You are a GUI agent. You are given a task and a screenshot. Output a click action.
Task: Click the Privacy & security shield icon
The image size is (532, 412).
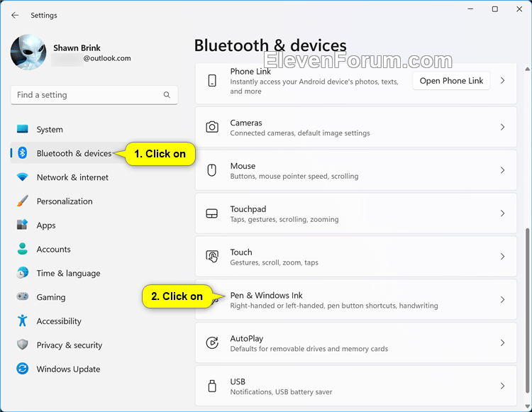click(23, 345)
